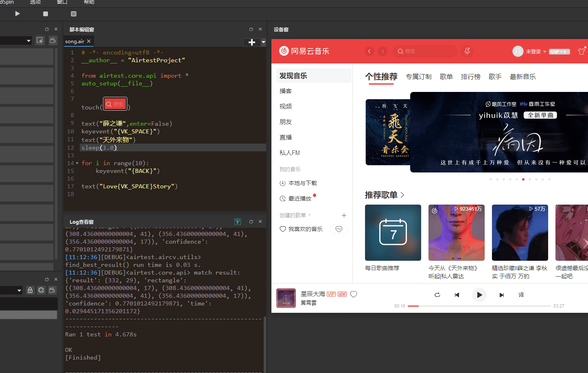Expand 推荐歌单 with the chevron
588x373 pixels.
tap(402, 195)
